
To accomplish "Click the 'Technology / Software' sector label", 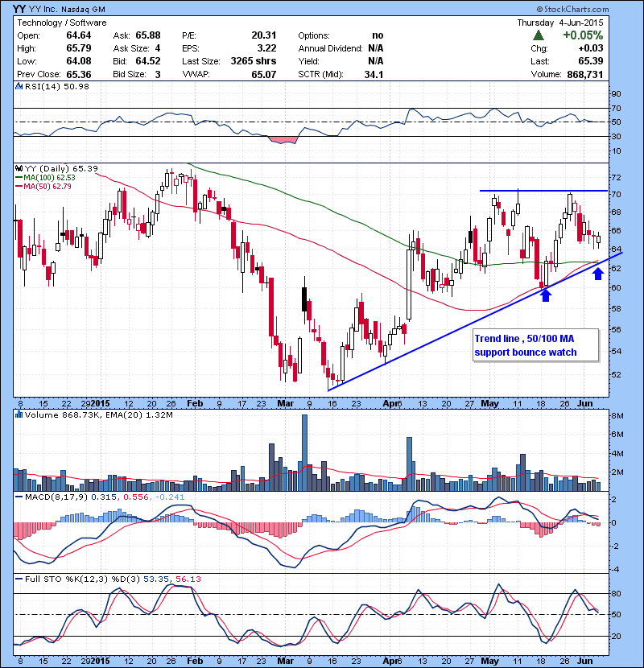I will [62, 23].
